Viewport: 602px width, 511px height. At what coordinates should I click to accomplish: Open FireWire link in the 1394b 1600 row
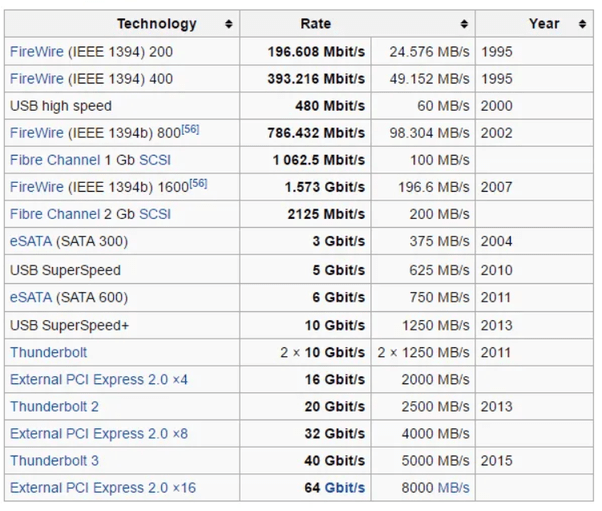[37, 187]
